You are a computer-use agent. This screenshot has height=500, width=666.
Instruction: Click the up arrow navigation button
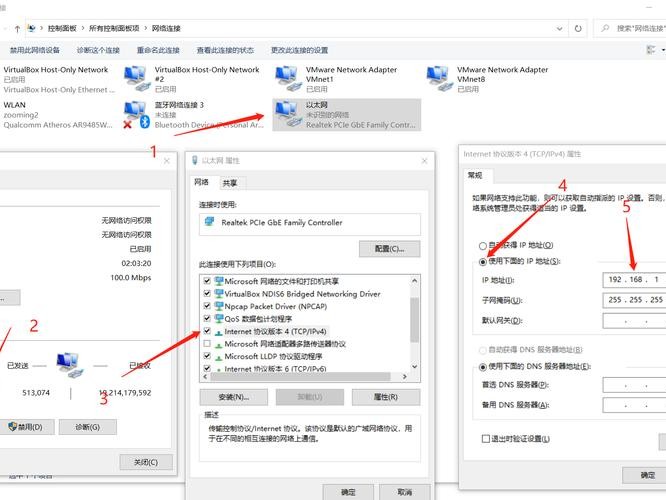click(17, 28)
